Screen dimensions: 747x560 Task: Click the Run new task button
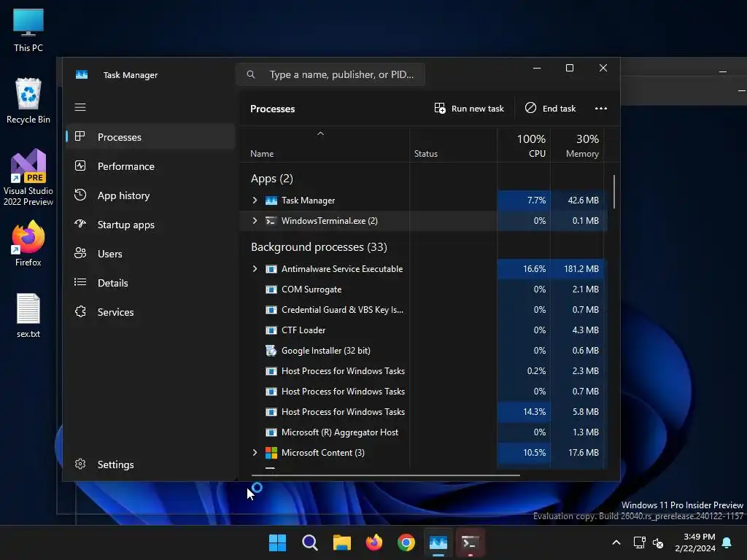point(469,109)
